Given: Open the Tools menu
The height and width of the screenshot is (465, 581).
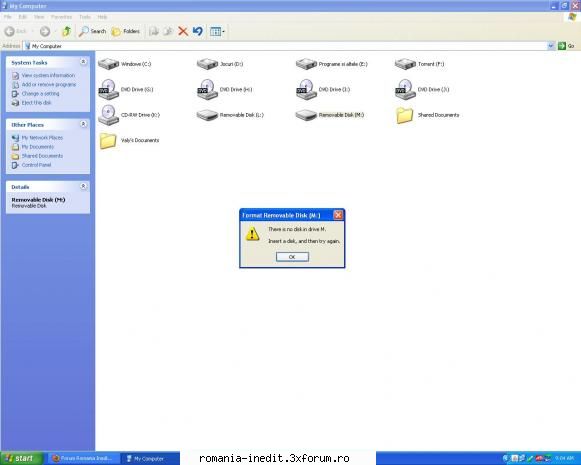Looking at the screenshot, I should (x=85, y=17).
